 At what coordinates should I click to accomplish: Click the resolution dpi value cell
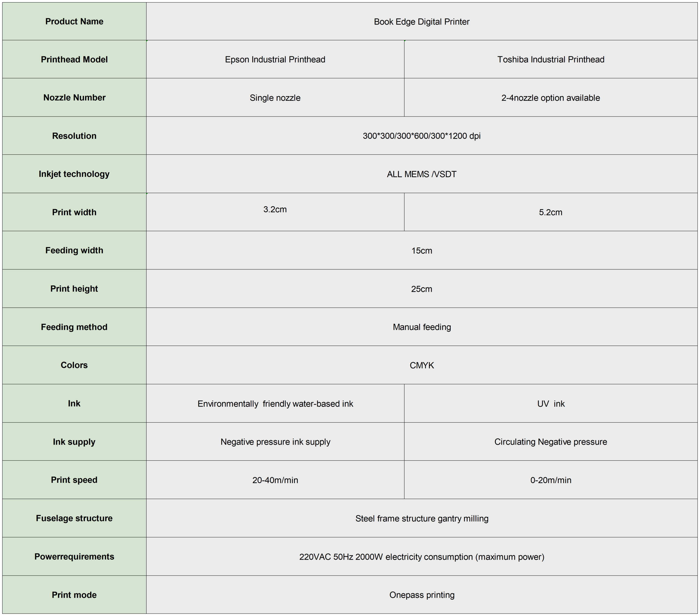421,136
